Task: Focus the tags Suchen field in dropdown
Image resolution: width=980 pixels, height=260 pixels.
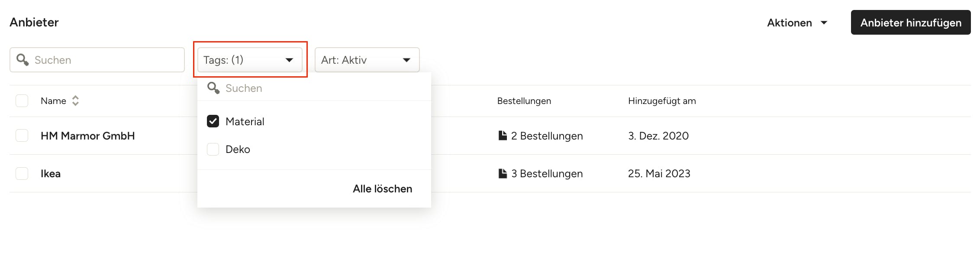Action: point(314,88)
